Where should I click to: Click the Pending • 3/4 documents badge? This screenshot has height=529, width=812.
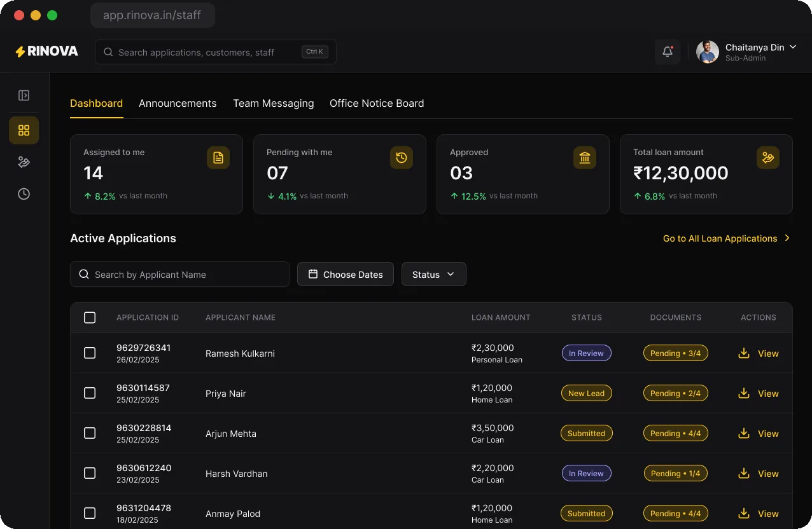[x=676, y=353]
